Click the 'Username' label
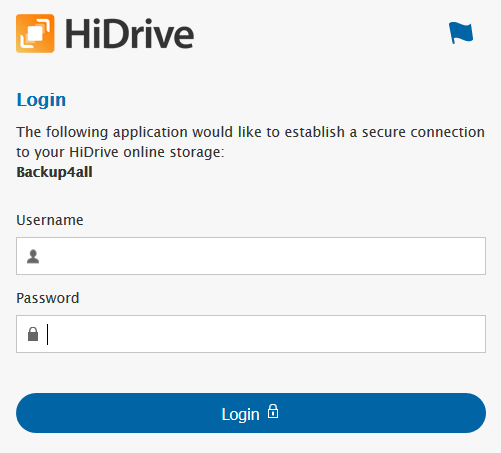501x453 pixels. [50, 220]
